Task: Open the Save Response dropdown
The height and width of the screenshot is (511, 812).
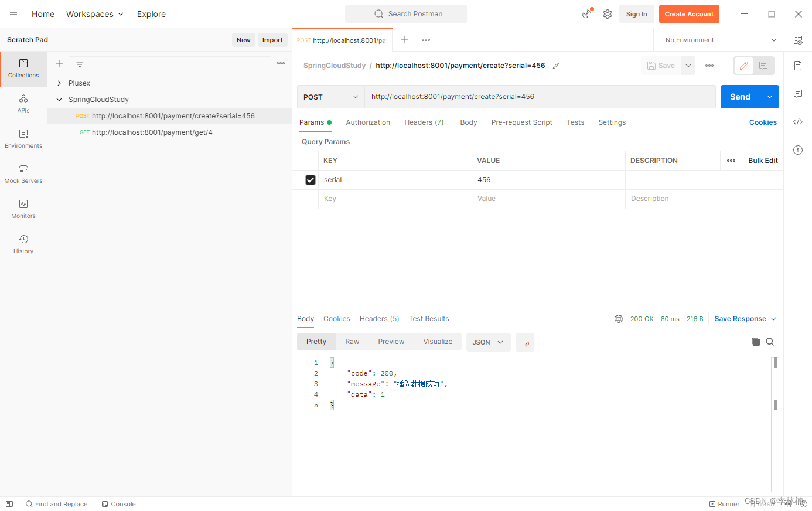Action: point(745,319)
